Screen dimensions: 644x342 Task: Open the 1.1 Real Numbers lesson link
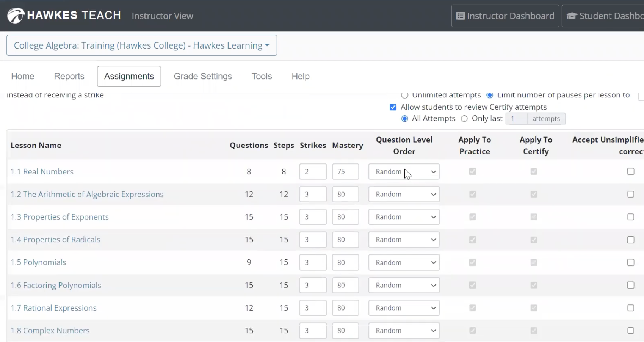pyautogui.click(x=42, y=171)
